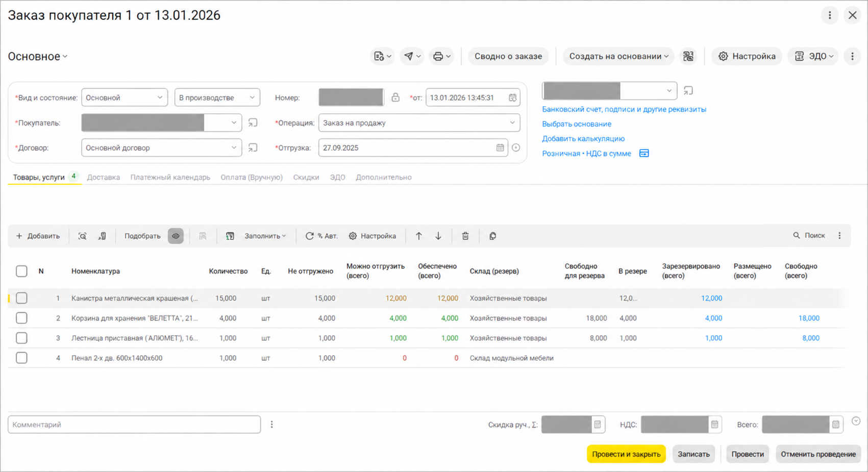Image resolution: width=868 pixels, height=472 pixels.
Task: Click the barcode search icon in table toolbar
Action: (x=82, y=236)
